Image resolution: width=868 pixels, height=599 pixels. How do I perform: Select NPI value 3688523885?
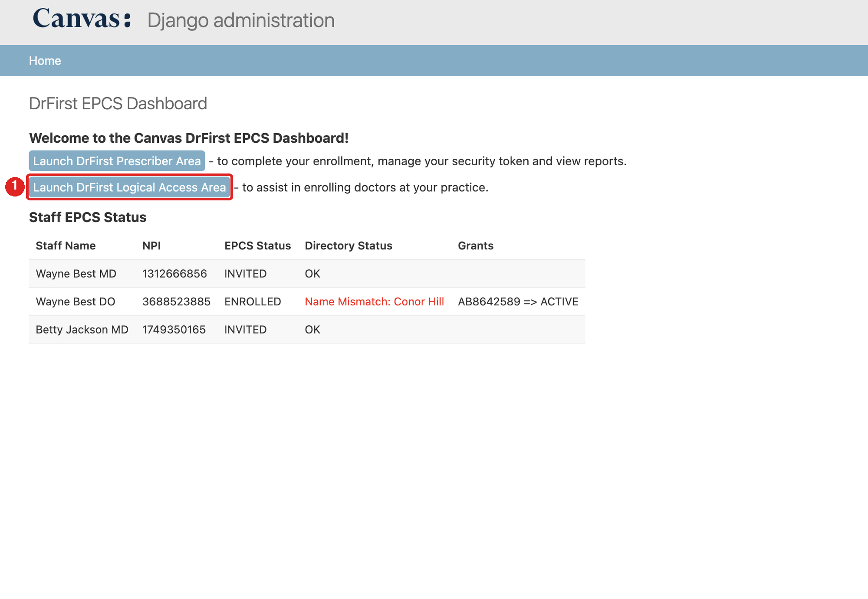[176, 301]
